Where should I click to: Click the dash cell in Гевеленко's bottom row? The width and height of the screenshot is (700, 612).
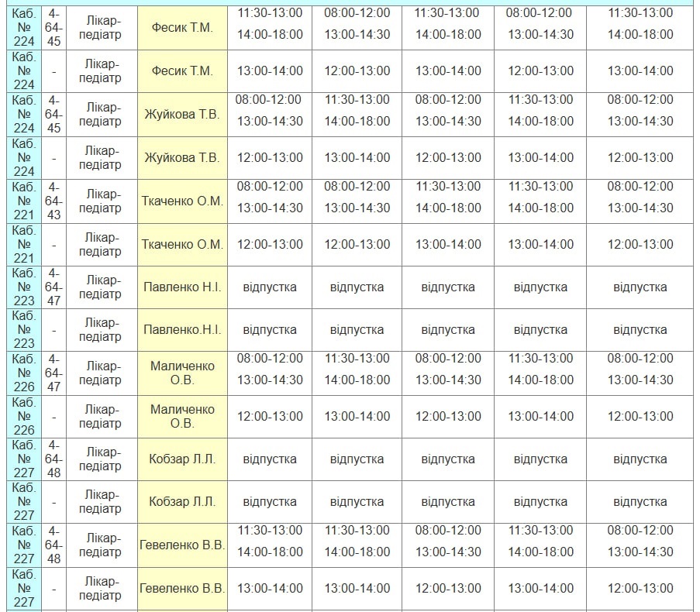coord(53,588)
